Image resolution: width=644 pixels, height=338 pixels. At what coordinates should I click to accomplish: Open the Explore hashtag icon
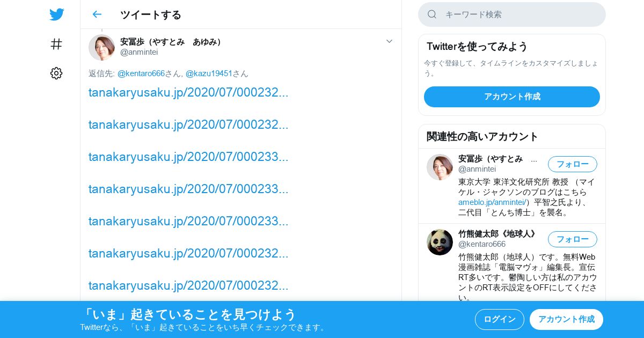coord(56,44)
